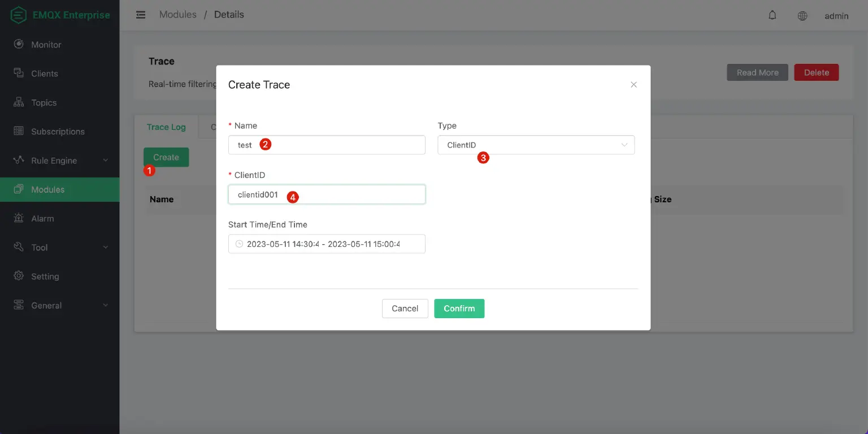Switch to the Trace Log tab

click(166, 127)
